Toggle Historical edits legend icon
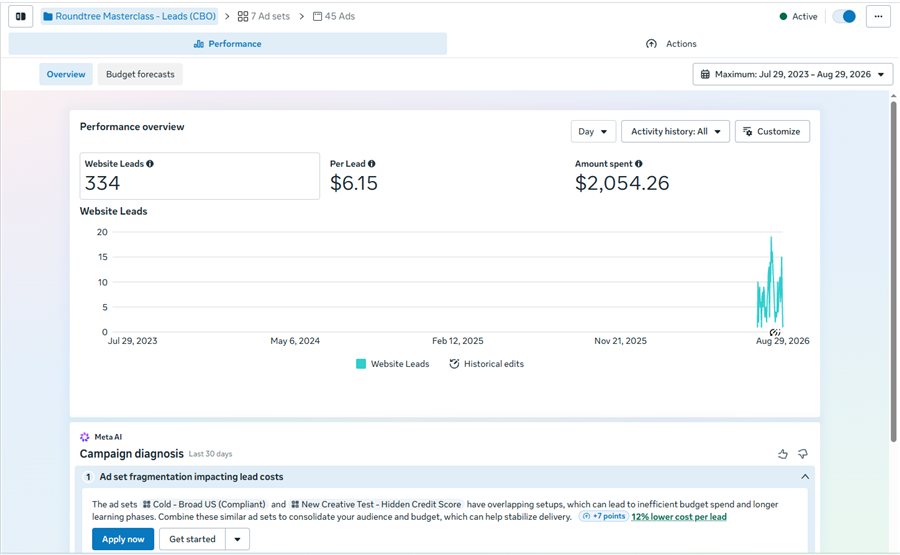The width and height of the screenshot is (900, 555). [454, 364]
